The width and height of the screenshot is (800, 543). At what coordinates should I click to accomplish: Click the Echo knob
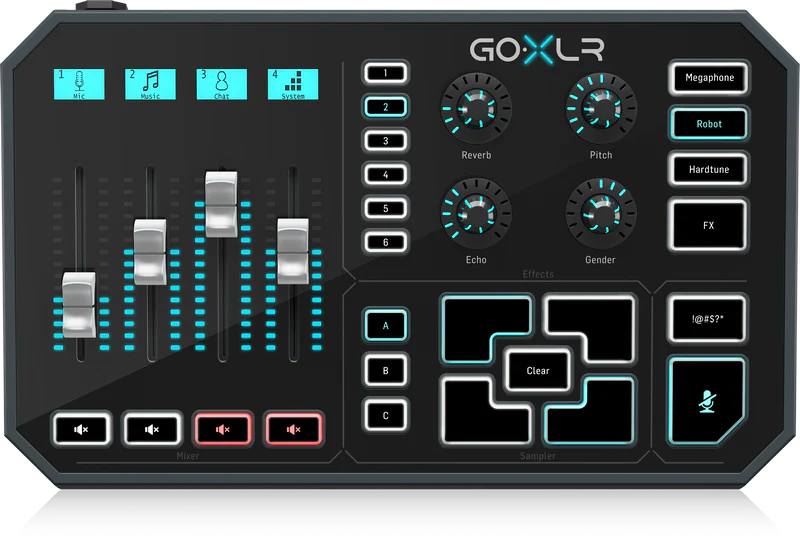point(476,213)
